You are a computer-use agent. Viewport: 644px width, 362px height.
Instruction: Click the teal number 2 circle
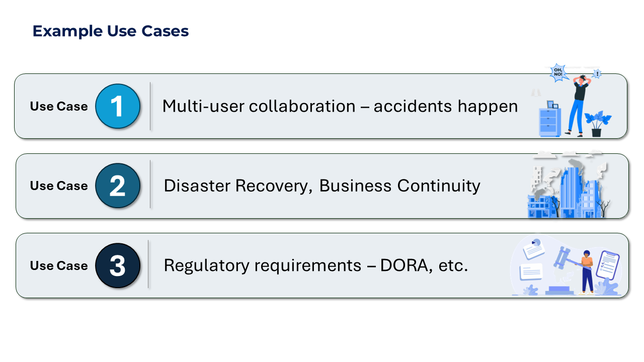coord(117,186)
